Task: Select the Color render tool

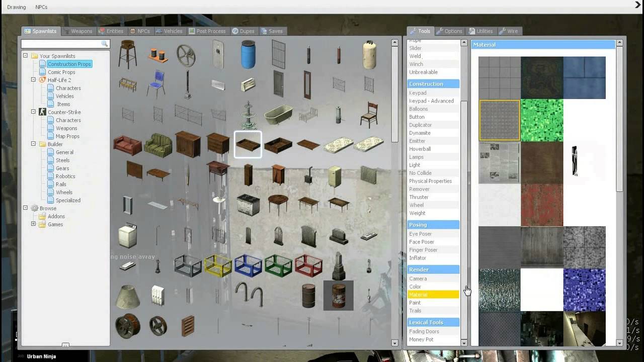Action: [433, 287]
